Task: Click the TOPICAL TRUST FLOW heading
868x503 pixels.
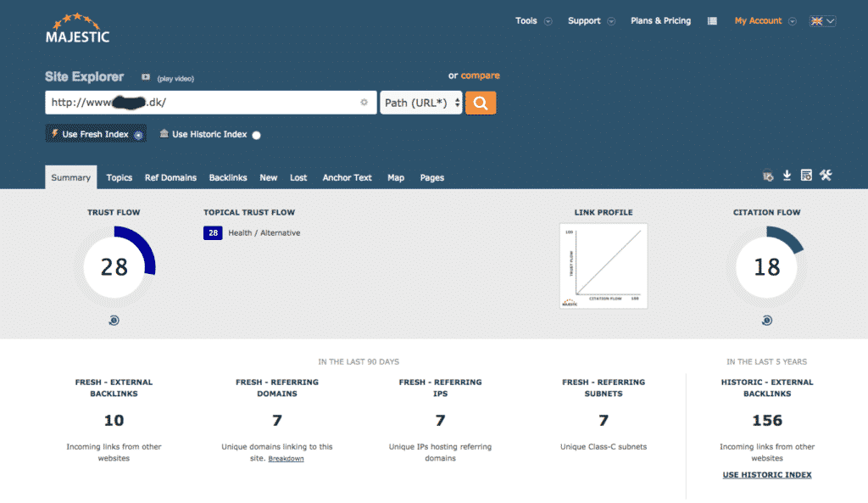Action: 249,212
